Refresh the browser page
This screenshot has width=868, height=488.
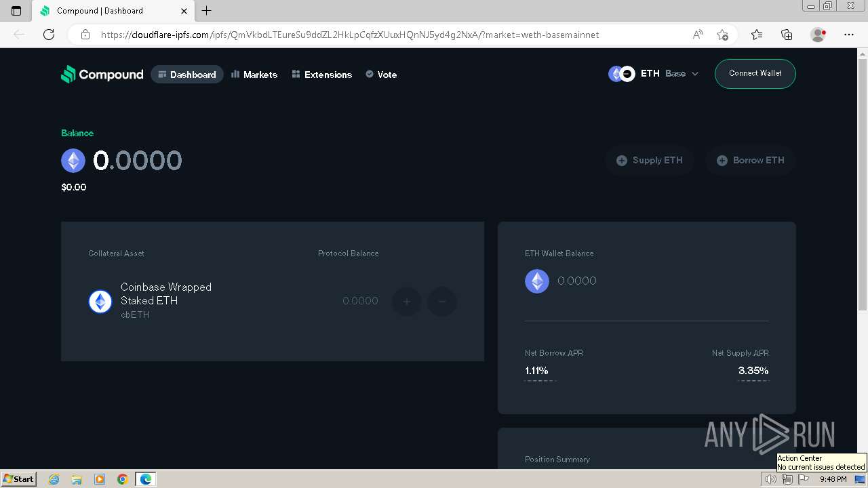click(x=49, y=35)
